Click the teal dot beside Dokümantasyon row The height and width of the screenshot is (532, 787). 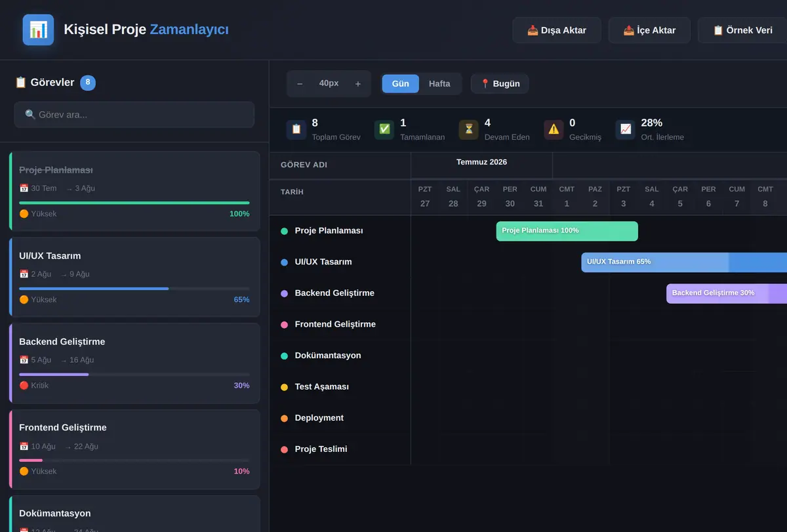pos(284,356)
